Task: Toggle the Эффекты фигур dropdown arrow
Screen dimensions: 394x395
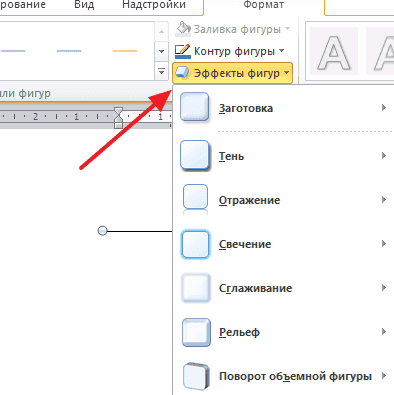Action: tap(287, 72)
